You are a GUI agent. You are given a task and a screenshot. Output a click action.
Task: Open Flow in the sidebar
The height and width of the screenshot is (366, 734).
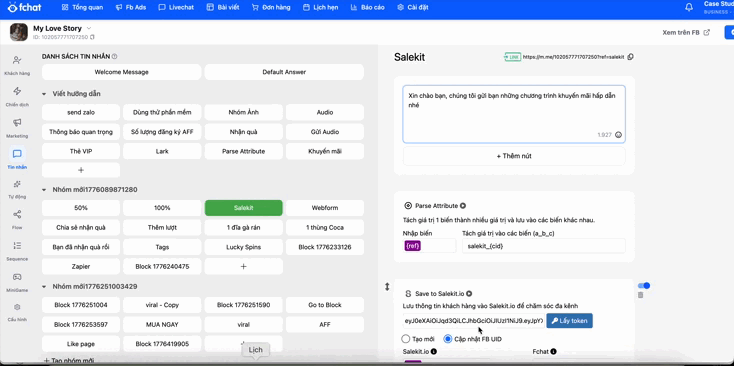[x=17, y=220]
